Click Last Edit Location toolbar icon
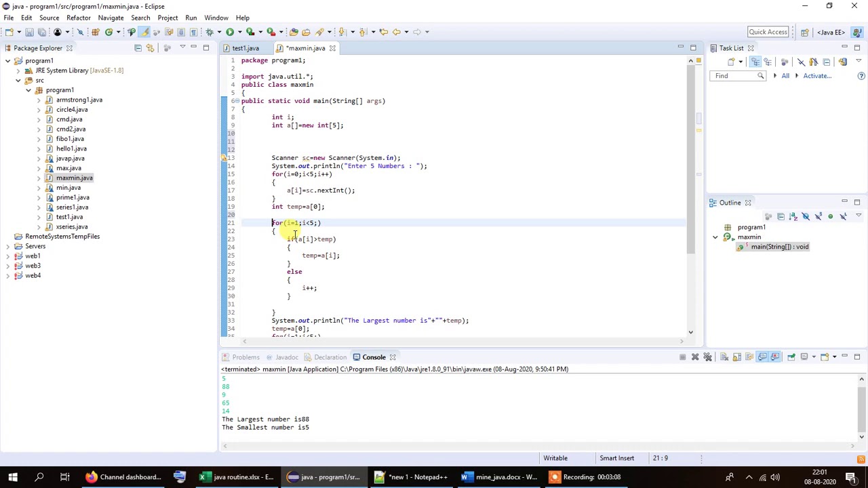 pyautogui.click(x=383, y=32)
